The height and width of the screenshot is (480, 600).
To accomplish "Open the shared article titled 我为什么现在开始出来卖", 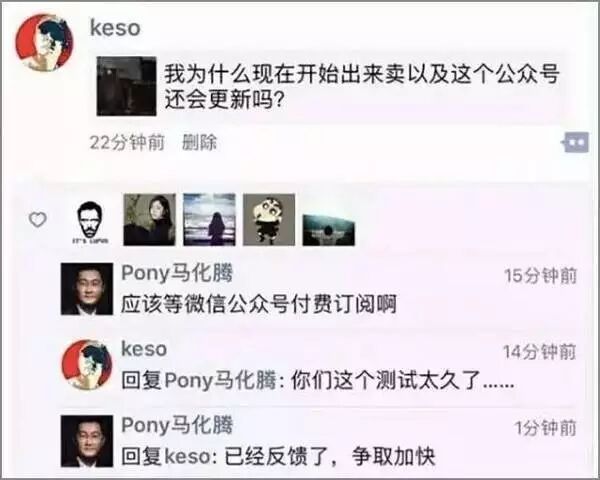I will pos(330,86).
